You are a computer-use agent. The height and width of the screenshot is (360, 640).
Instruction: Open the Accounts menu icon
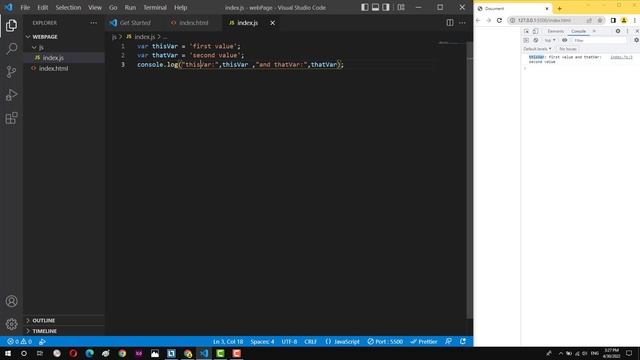[11, 301]
